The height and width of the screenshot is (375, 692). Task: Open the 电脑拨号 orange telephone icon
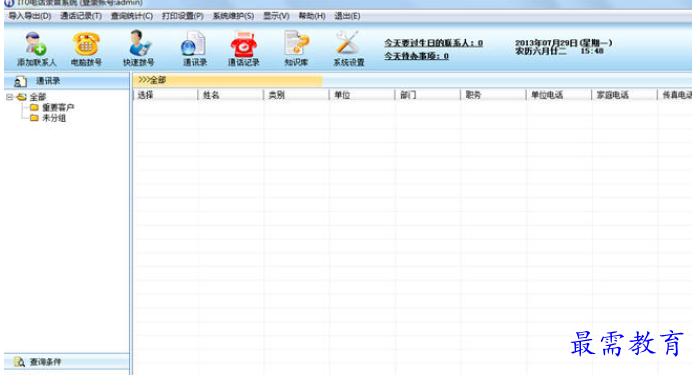(86, 44)
